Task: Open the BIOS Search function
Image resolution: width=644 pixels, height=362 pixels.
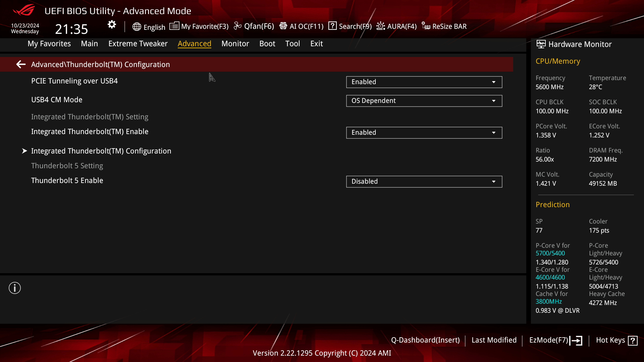Action: click(x=350, y=26)
